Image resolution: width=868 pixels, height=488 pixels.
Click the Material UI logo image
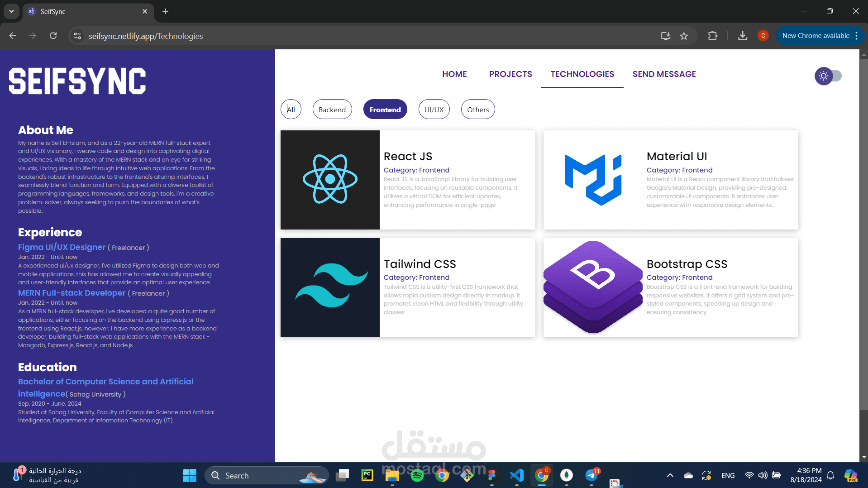593,180
